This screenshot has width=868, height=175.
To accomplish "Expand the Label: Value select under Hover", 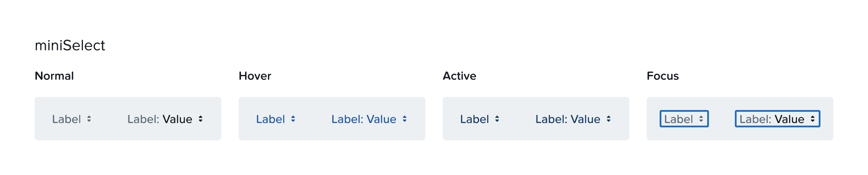I will click(x=364, y=119).
